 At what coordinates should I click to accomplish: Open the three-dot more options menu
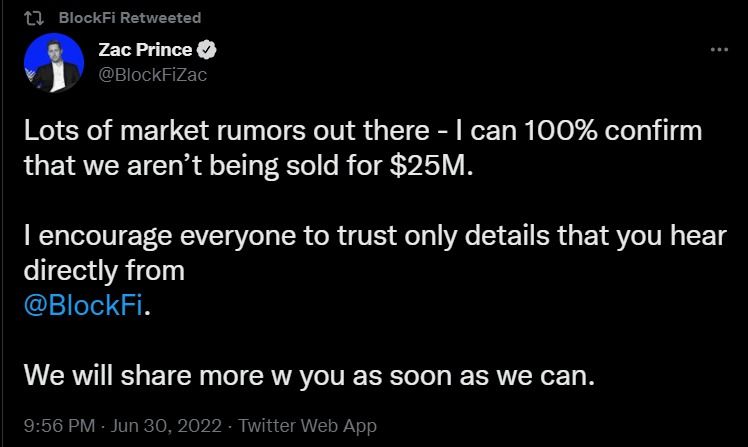click(x=718, y=49)
